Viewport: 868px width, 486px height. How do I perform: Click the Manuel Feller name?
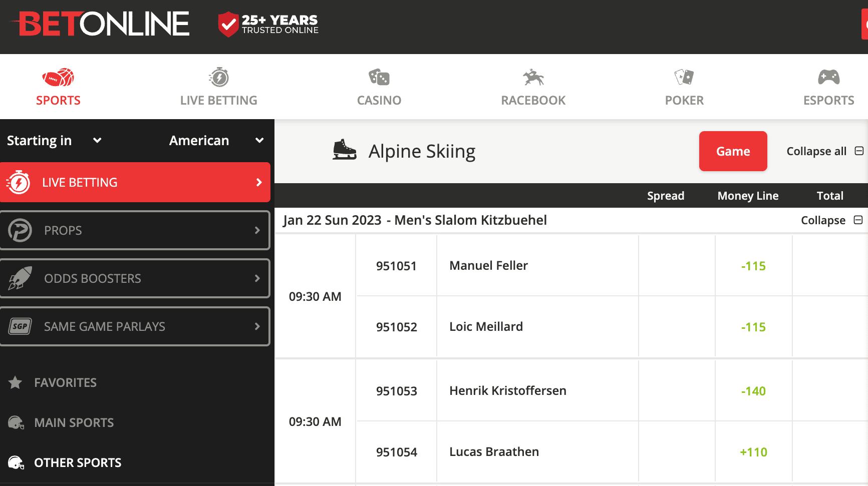pyautogui.click(x=489, y=265)
